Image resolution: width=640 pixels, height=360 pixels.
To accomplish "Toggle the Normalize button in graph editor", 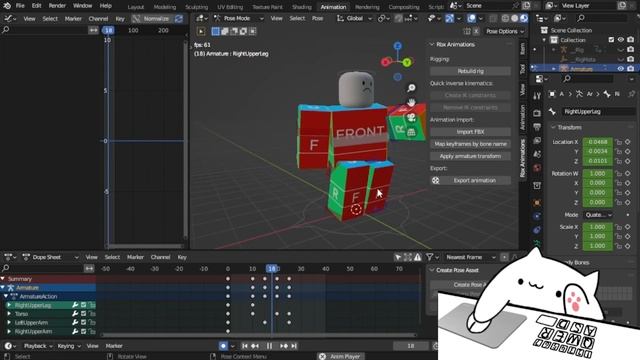I will [x=152, y=19].
